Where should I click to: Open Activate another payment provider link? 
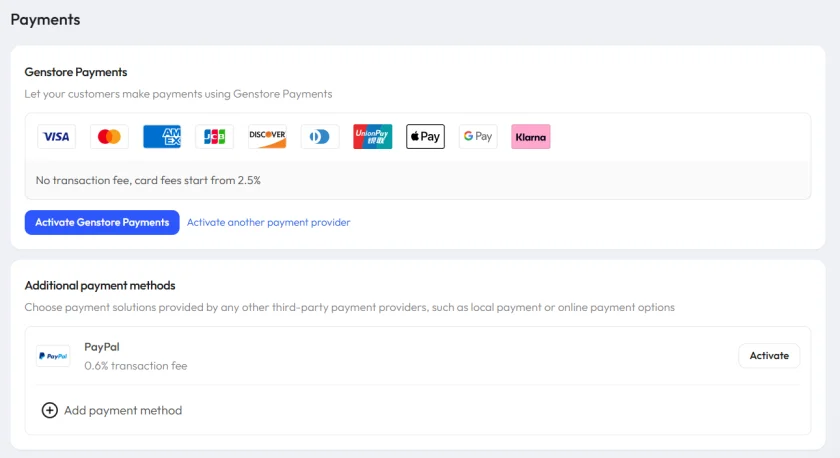(268, 222)
